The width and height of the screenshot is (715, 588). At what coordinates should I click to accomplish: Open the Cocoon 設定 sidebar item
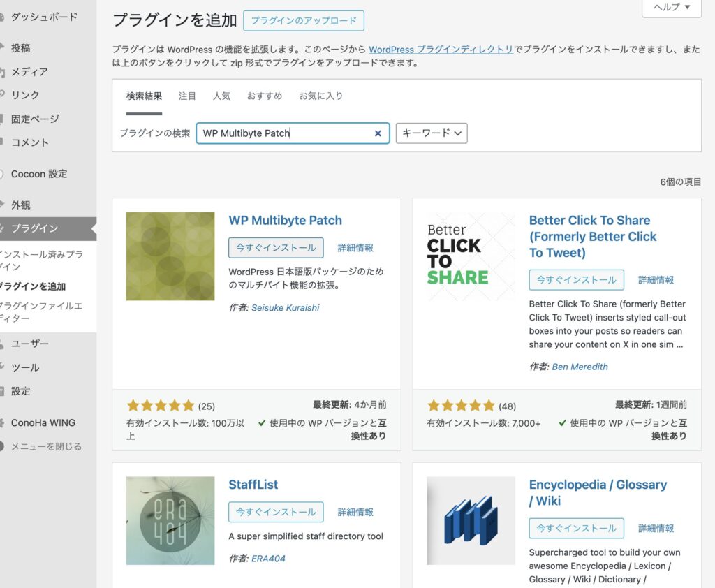coord(39,174)
